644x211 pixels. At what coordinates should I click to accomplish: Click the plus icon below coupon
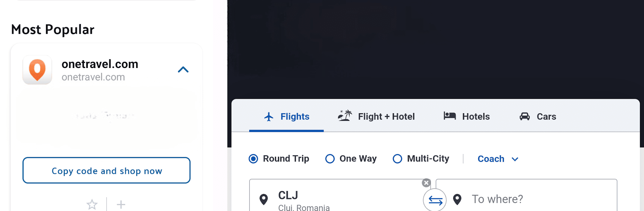[121, 204]
